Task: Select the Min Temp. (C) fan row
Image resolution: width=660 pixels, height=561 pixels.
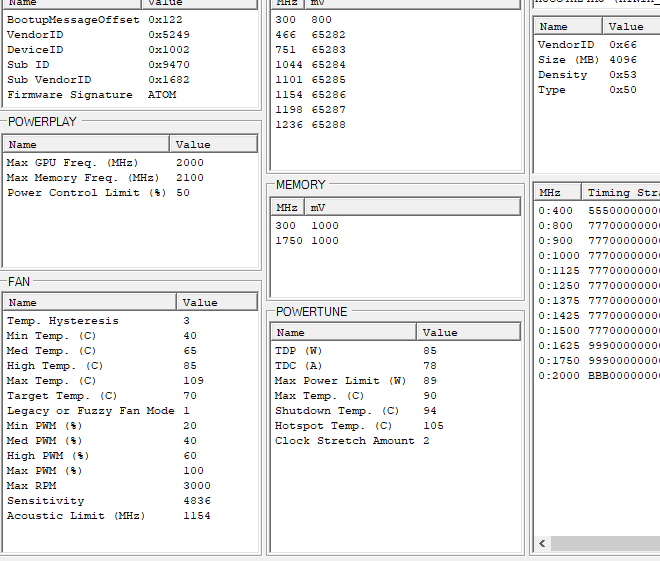Action: [131, 336]
